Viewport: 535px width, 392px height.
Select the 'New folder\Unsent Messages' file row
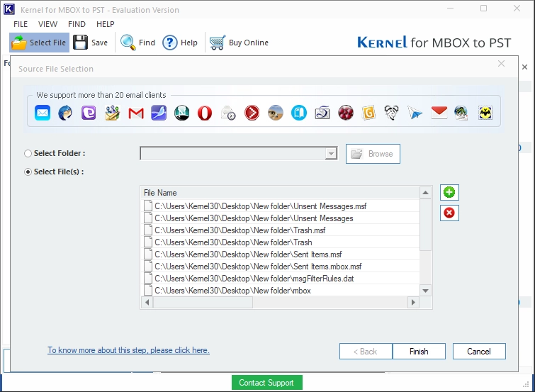(x=281, y=218)
